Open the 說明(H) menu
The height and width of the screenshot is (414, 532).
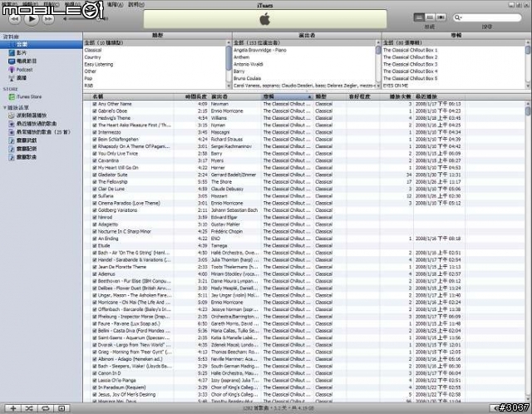(136, 4)
